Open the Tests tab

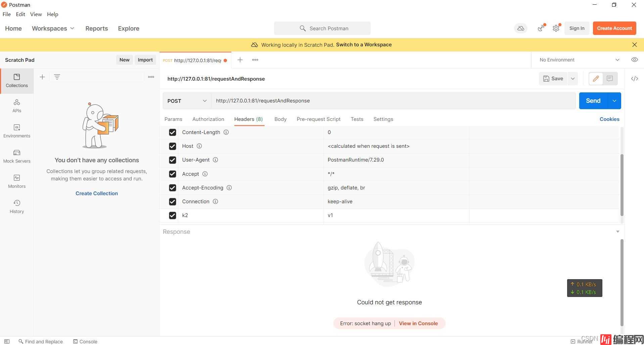click(x=357, y=119)
